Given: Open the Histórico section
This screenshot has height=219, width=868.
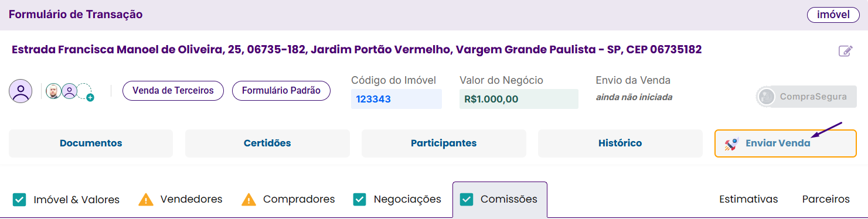Looking at the screenshot, I should point(620,143).
